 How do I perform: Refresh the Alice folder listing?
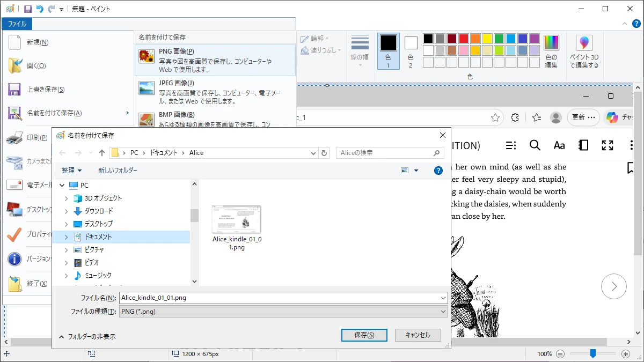click(324, 153)
